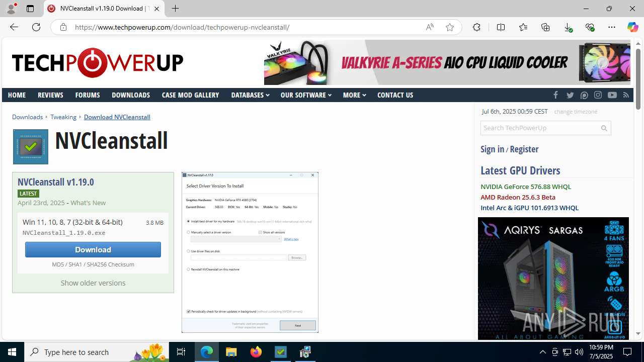The image size is (644, 362).
Task: Open Reviews in navigation bar
Action: click(50, 95)
